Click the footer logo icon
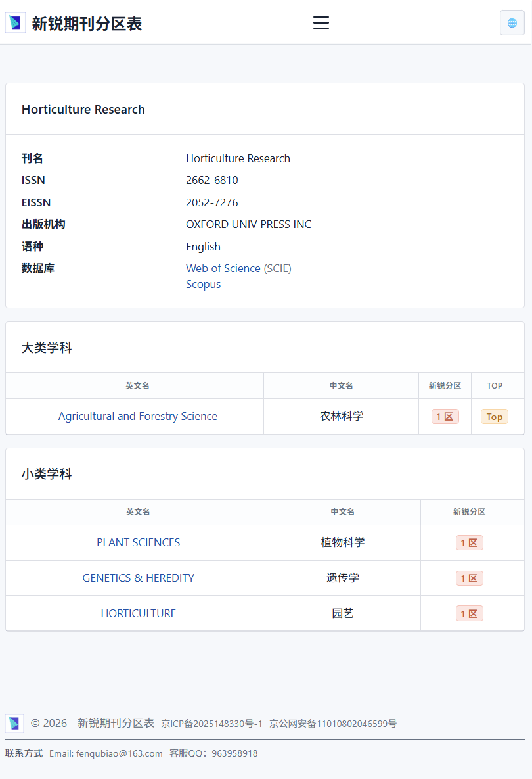The image size is (532, 779). [14, 723]
